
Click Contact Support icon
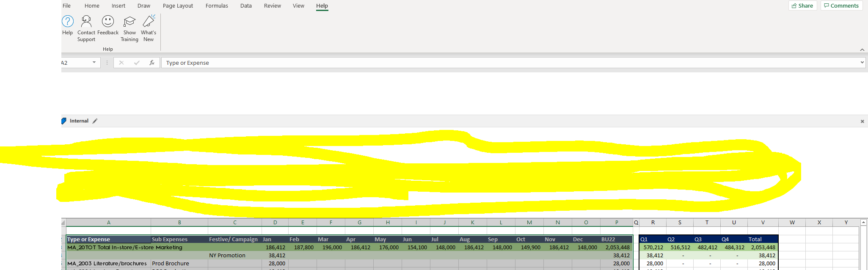(x=86, y=28)
